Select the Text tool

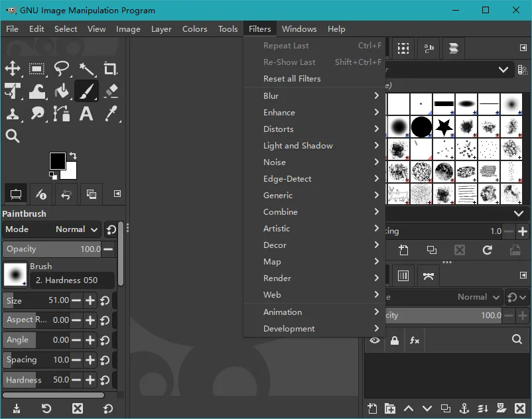[86, 113]
